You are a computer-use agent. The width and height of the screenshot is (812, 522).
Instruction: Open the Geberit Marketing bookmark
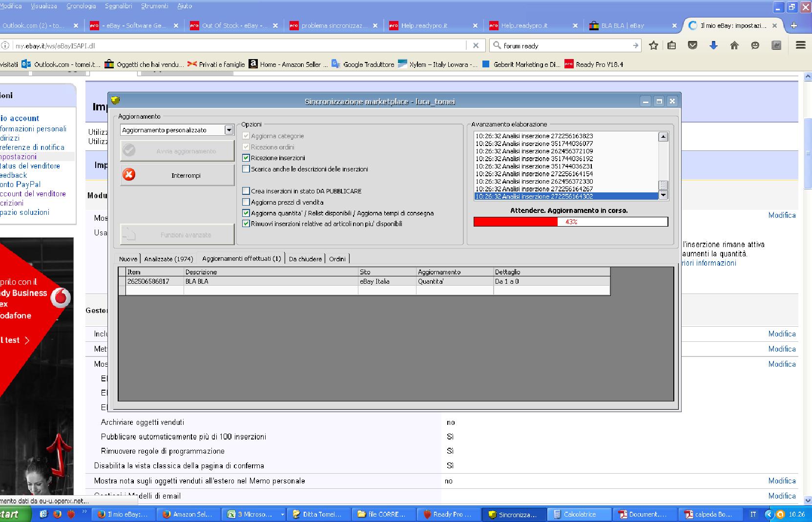point(521,64)
